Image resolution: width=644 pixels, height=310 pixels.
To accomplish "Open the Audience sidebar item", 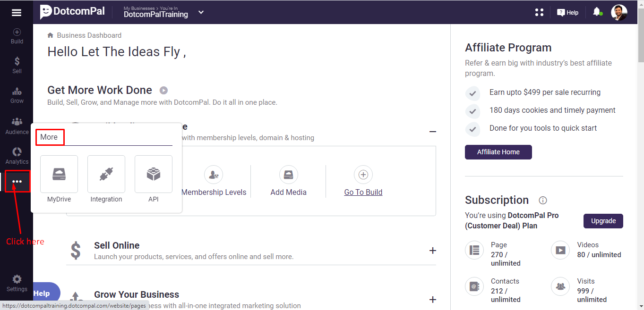I will 17,126.
